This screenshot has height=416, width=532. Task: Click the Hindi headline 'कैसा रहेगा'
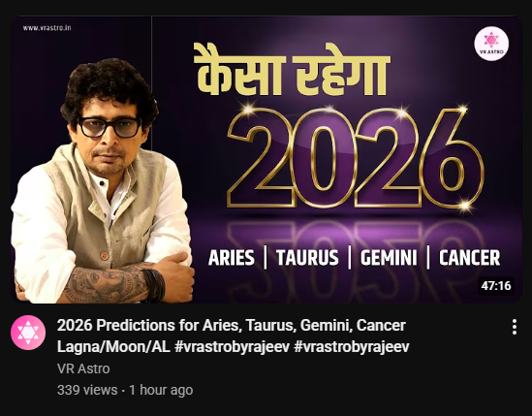pos(292,70)
